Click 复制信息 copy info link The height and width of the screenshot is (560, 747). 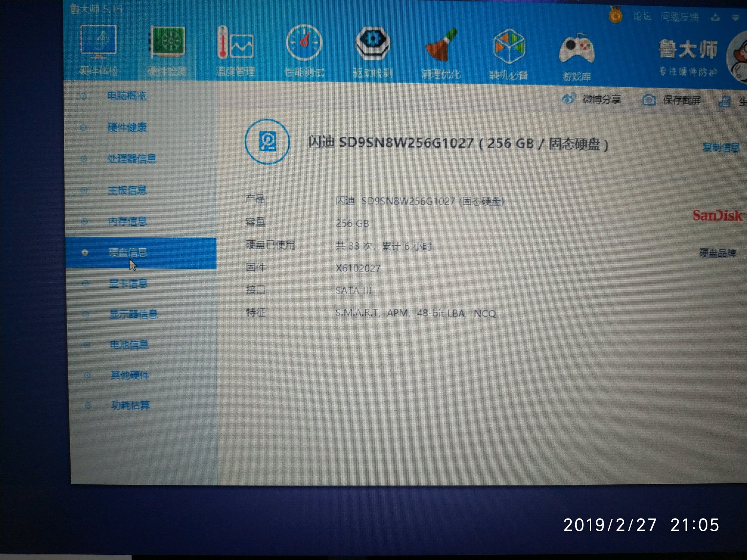(x=721, y=147)
